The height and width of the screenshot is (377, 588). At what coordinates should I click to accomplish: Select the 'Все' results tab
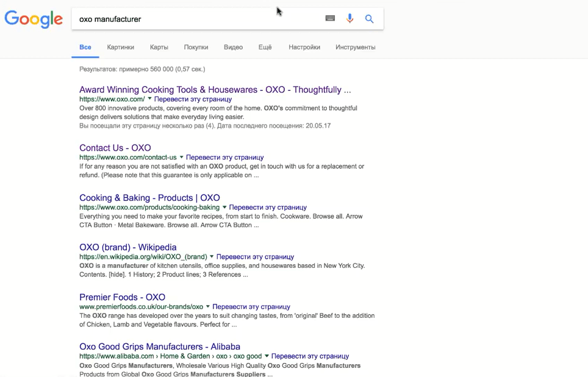[x=85, y=47]
